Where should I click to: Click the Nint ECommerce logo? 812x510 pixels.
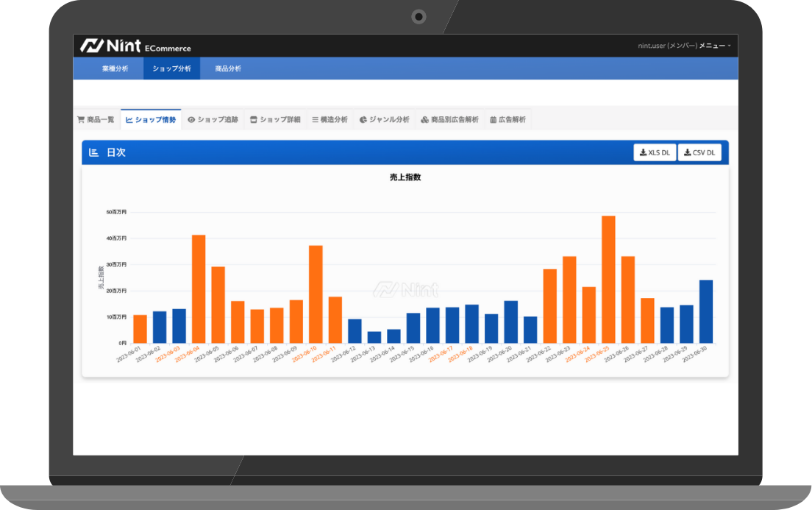pyautogui.click(x=135, y=46)
